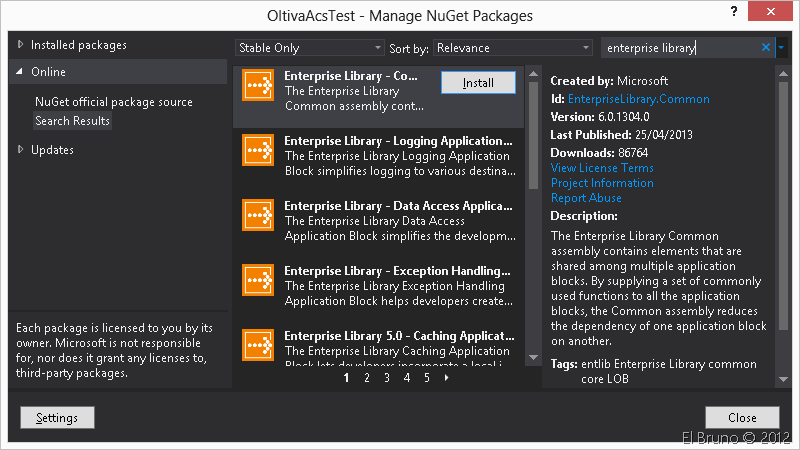Collapse the Online section
Image resolution: width=800 pixels, height=450 pixels.
tap(22, 72)
